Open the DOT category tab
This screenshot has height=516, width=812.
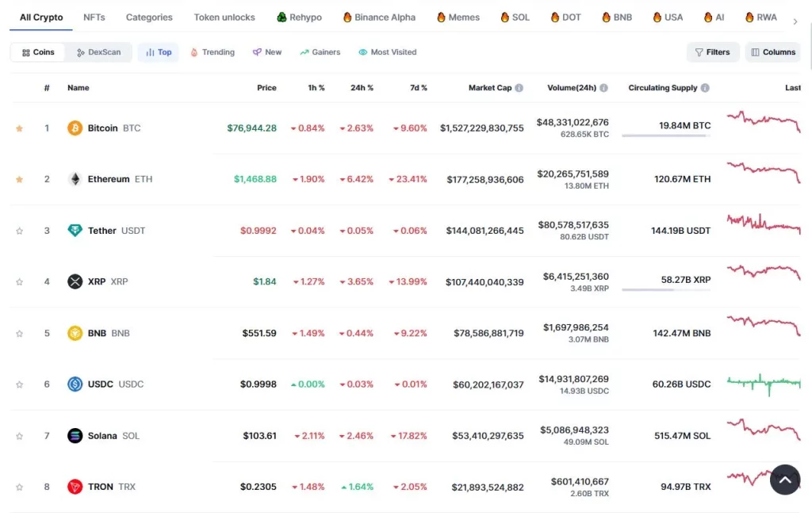tap(565, 17)
